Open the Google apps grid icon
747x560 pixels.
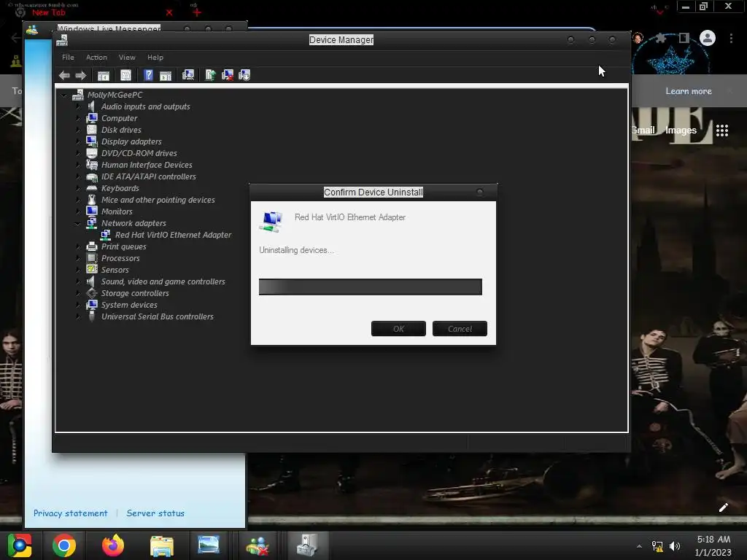(722, 131)
